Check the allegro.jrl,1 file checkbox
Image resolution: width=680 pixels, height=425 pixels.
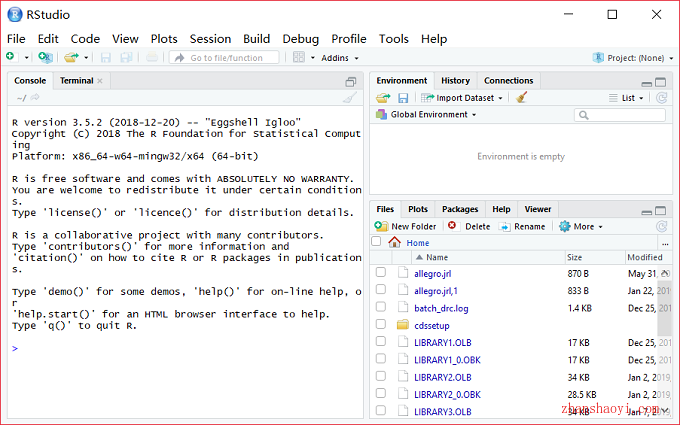pyautogui.click(x=380, y=290)
